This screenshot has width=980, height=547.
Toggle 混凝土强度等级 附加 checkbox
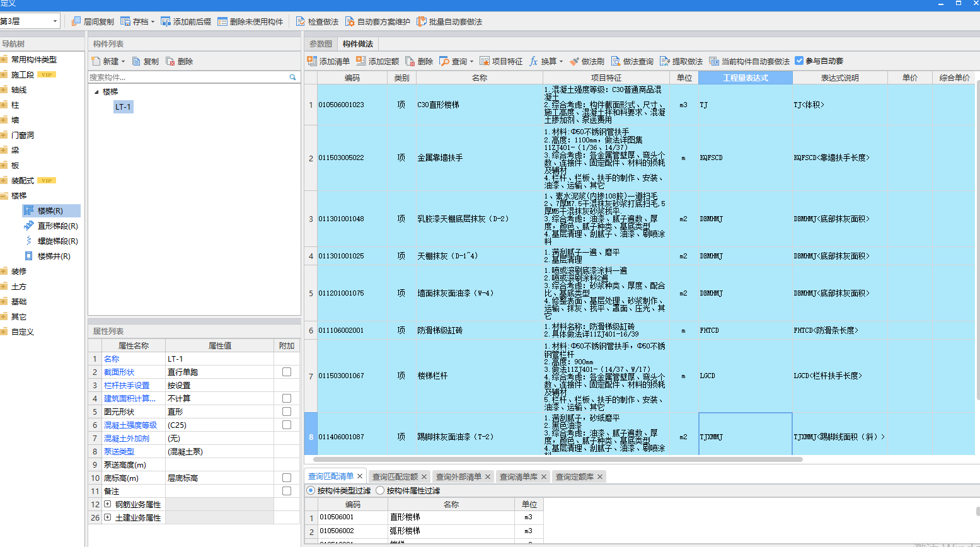pos(287,425)
